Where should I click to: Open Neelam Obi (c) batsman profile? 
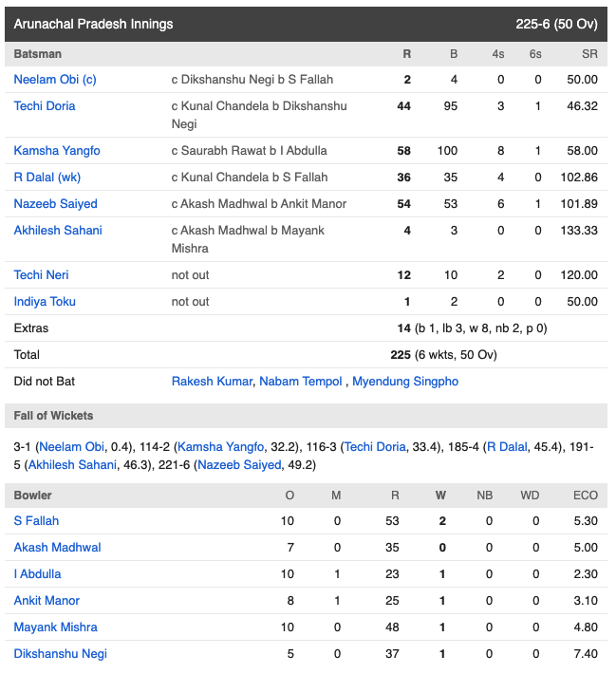tap(55, 80)
